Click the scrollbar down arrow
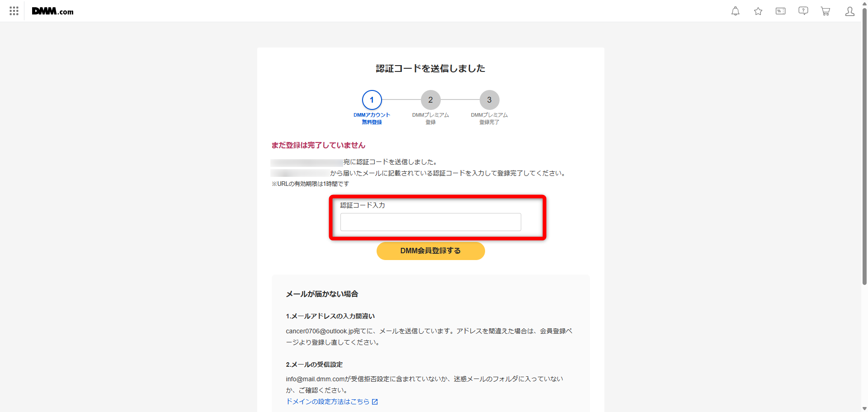Viewport: 868px width, 412px height. 864,408
